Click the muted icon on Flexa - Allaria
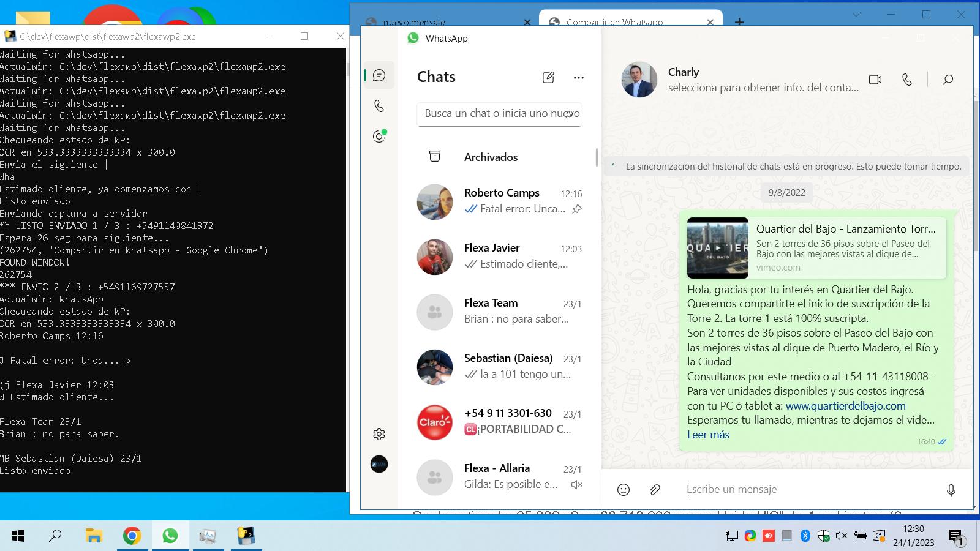The width and height of the screenshot is (980, 551). pos(576,485)
